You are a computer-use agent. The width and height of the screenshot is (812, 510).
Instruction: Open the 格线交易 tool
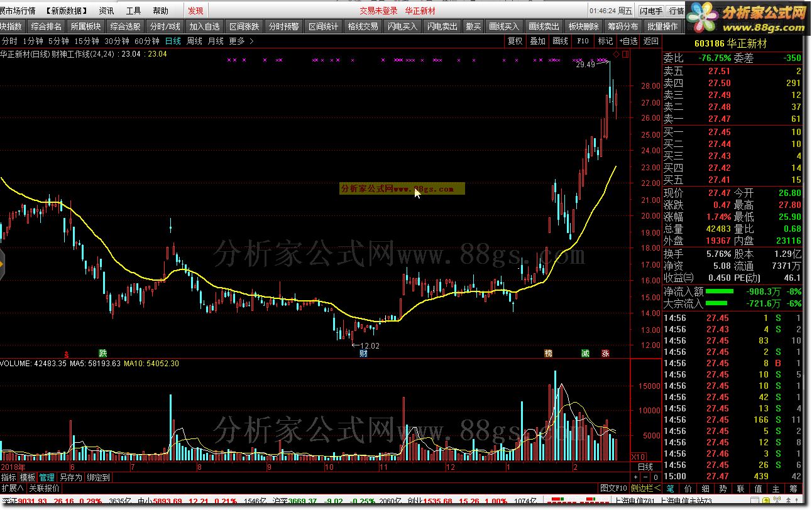(x=363, y=26)
